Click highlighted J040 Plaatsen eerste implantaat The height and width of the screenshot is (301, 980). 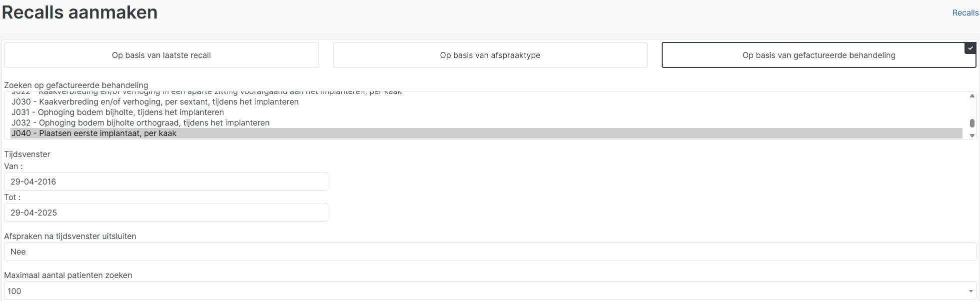[94, 133]
